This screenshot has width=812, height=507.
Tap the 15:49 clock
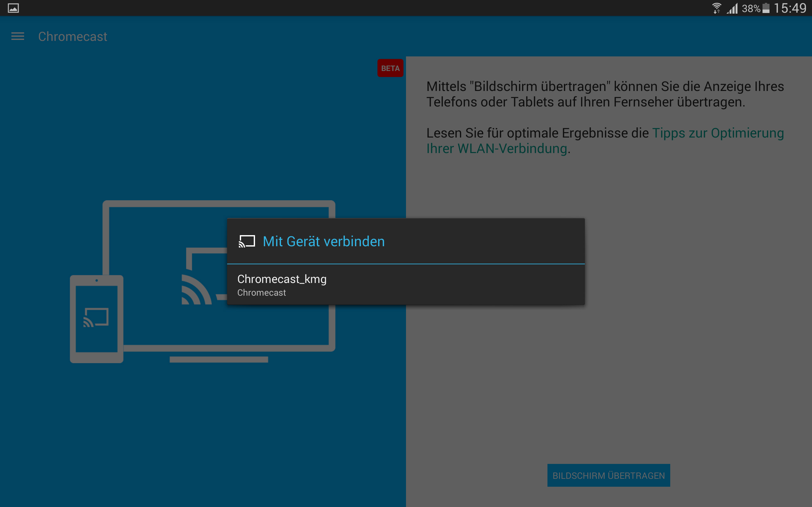pos(790,8)
